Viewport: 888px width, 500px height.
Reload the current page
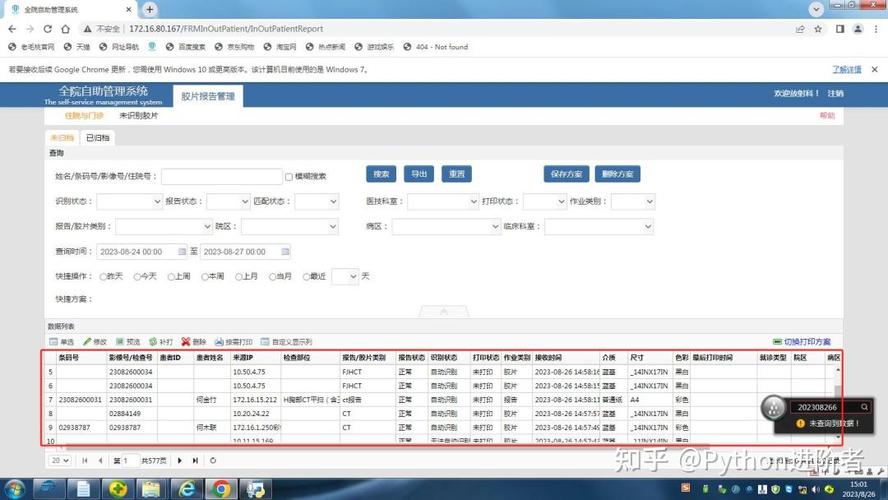48,29
